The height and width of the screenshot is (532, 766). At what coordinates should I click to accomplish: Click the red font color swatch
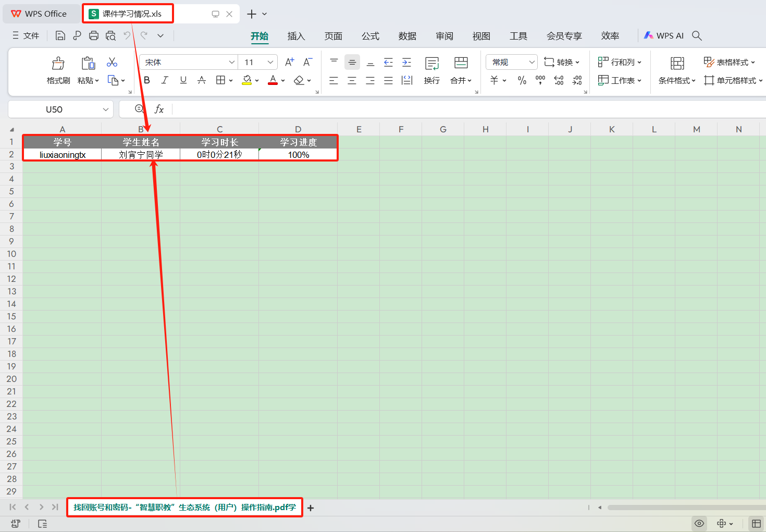(x=273, y=80)
